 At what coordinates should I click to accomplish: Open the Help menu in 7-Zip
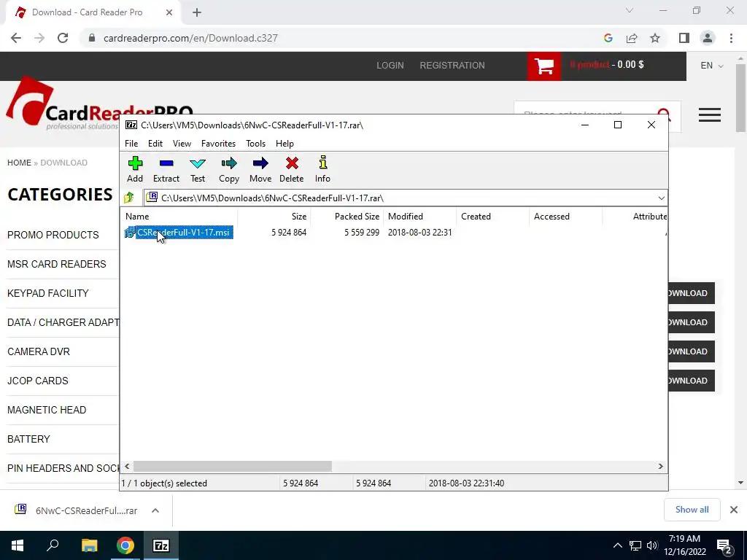pyautogui.click(x=285, y=144)
